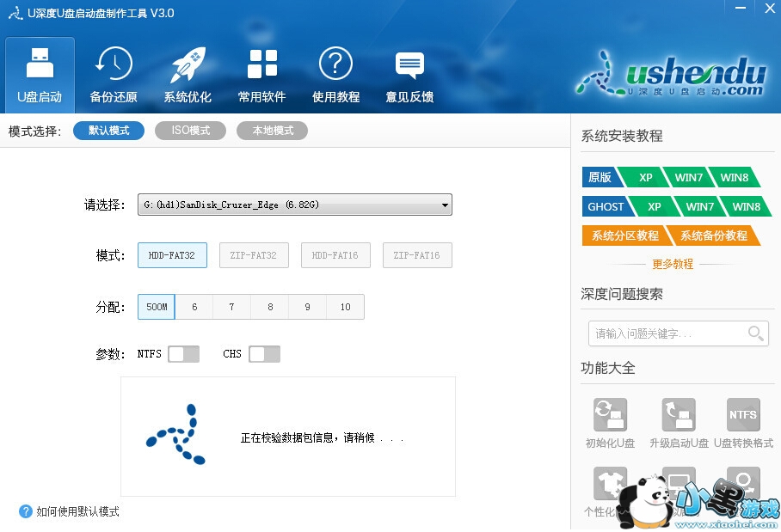Select allocation option 10
The width and height of the screenshot is (781, 532).
point(346,307)
